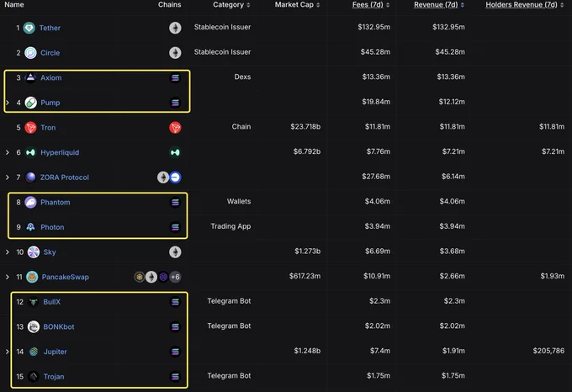Open the Hyperliquid protocol link

click(x=60, y=152)
